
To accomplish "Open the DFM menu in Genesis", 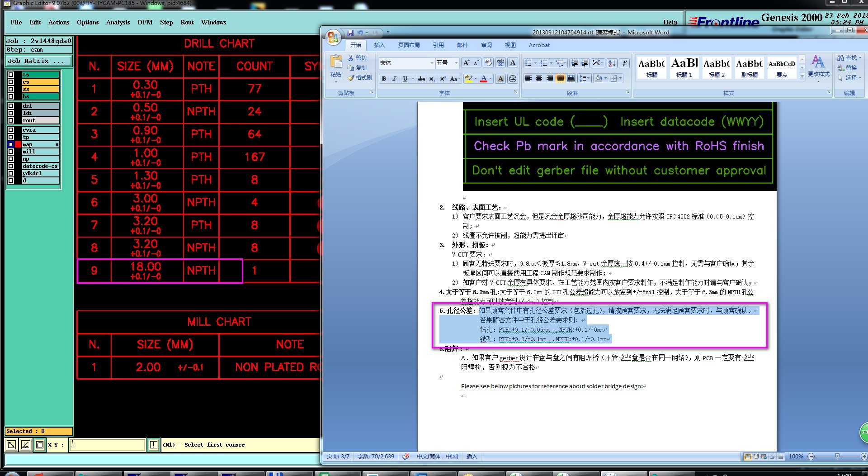I will tap(145, 22).
